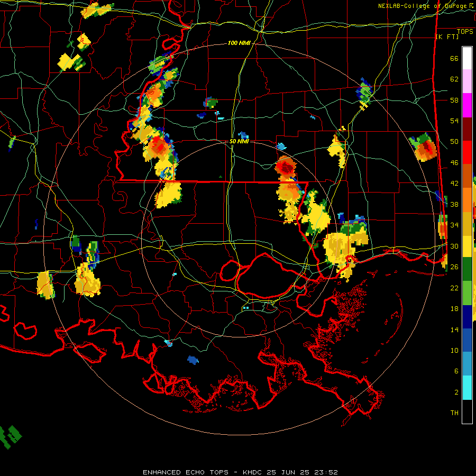Click legend value 2
The width and height of the screenshot is (476, 476).
456,392
